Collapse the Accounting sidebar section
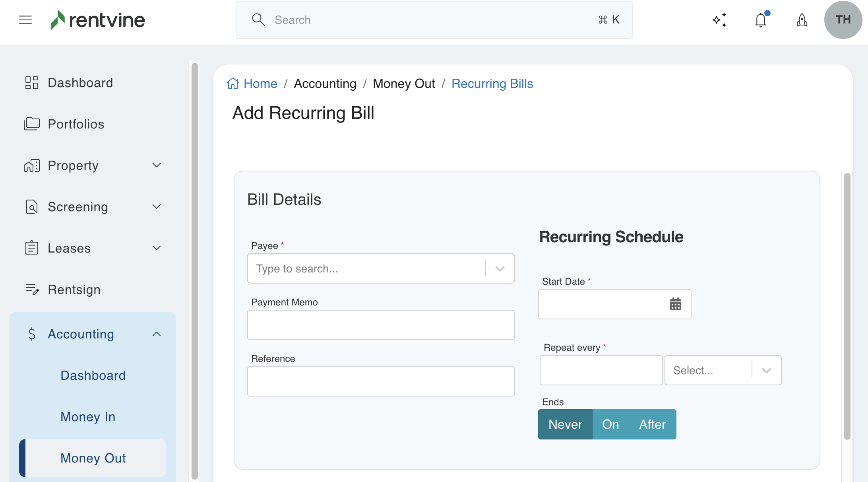This screenshot has height=482, width=868. [x=157, y=334]
